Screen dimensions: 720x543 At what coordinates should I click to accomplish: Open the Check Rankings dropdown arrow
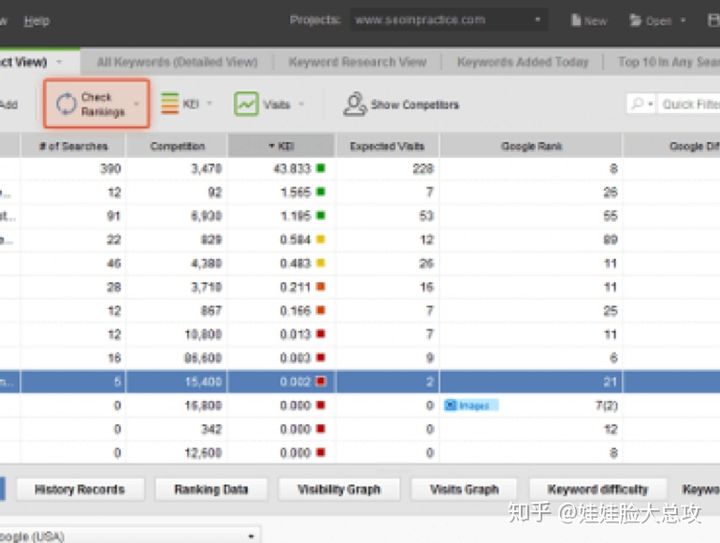(136, 104)
